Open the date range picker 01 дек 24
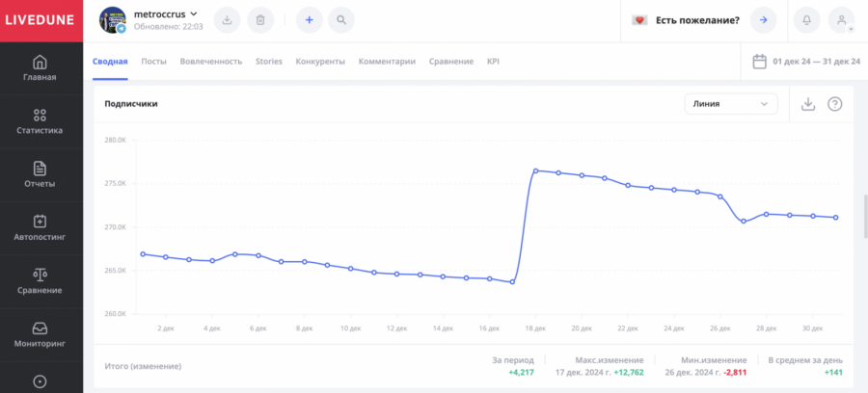 (806, 62)
